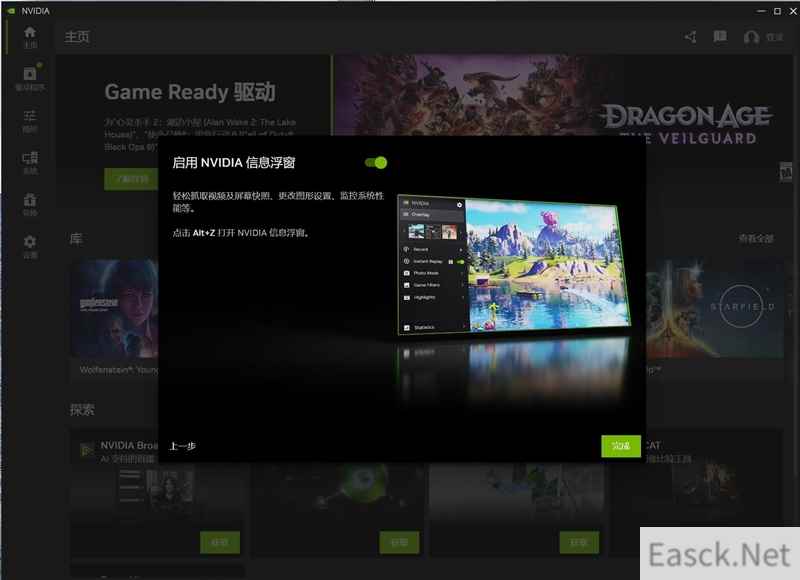800x580 pixels.
Task: Open the notifications icon in the top bar
Action: (x=720, y=36)
